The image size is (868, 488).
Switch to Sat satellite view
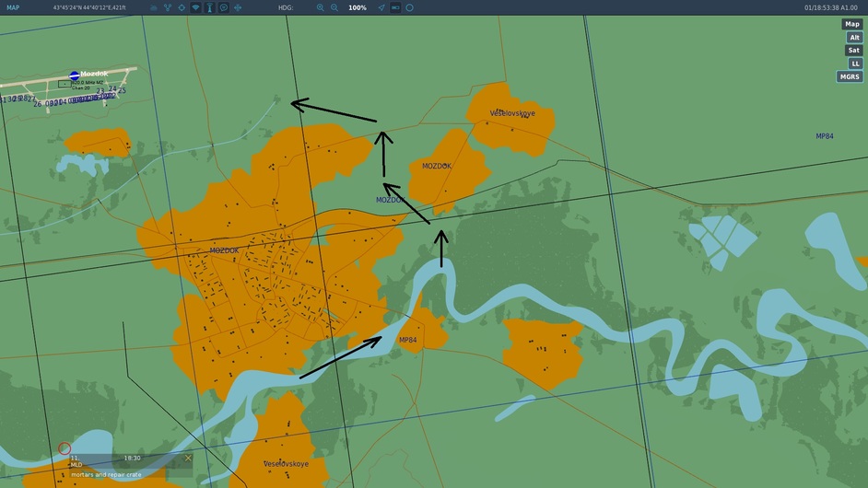(853, 51)
